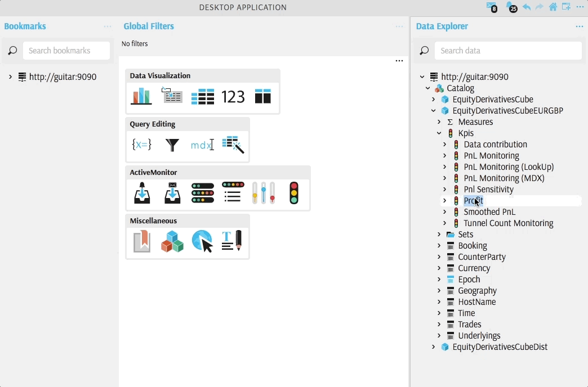Image resolution: width=588 pixels, height=387 pixels.
Task: Open the drillthrough table widget icon
Action: (x=172, y=95)
